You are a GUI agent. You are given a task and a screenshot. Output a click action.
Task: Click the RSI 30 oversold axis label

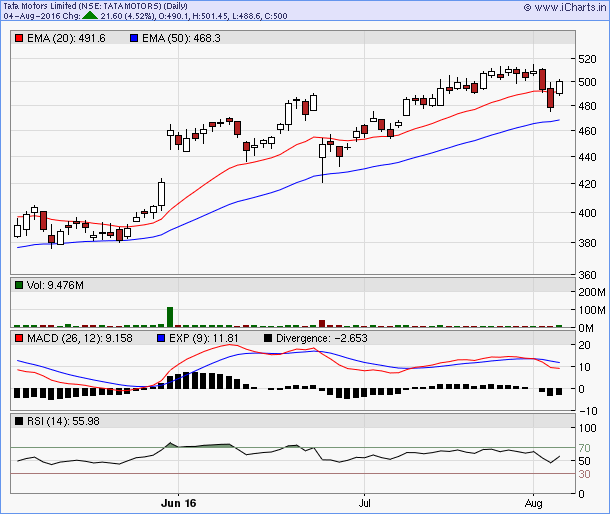click(x=584, y=474)
